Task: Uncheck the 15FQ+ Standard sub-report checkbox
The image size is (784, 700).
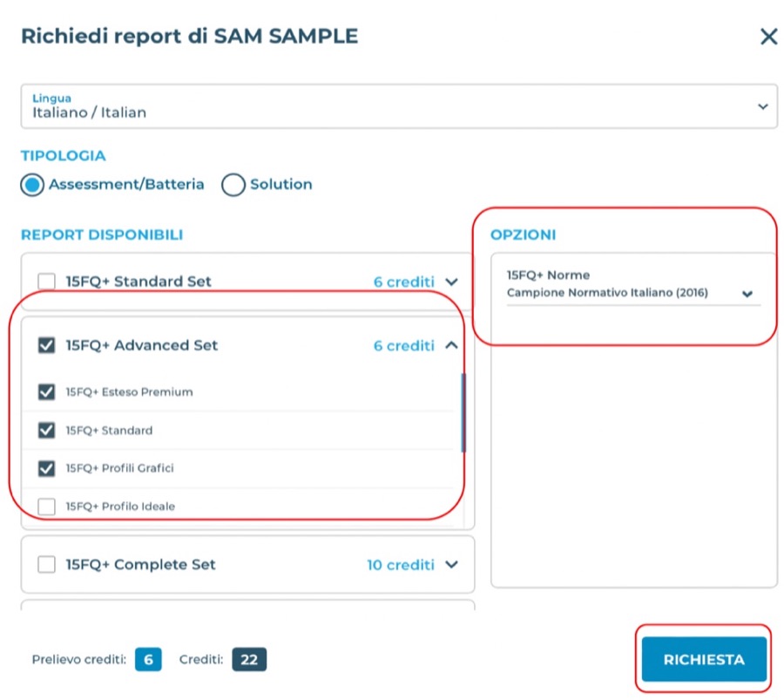Action: pyautogui.click(x=46, y=431)
